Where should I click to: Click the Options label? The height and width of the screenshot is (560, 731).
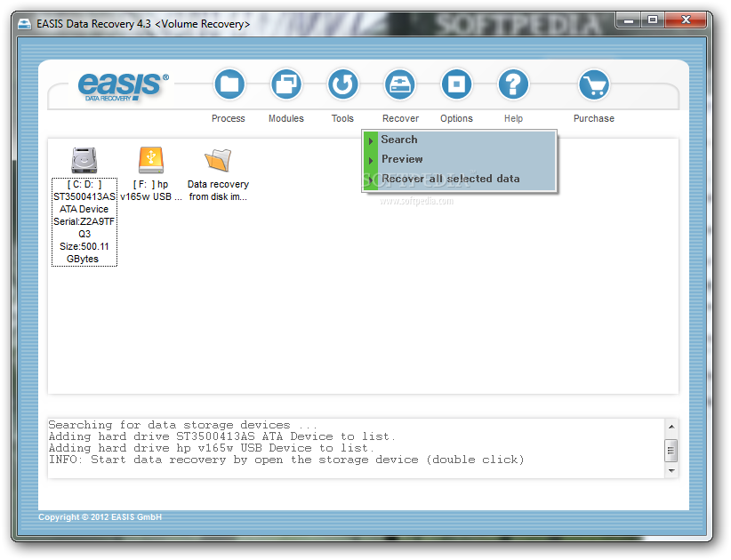click(x=456, y=118)
